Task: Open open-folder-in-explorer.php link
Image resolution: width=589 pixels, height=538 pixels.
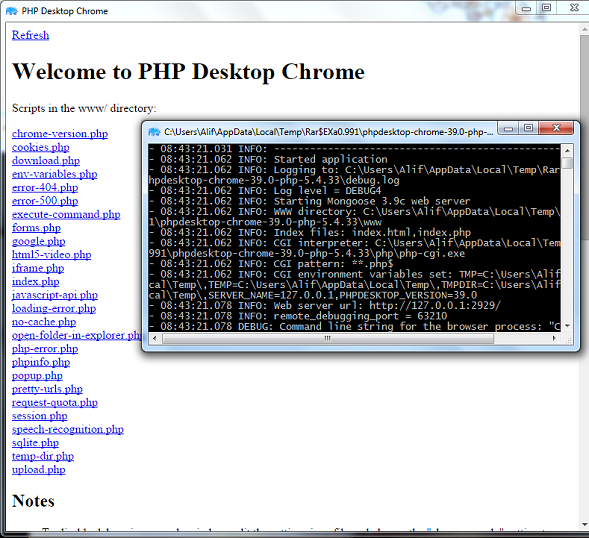Action: [77, 335]
